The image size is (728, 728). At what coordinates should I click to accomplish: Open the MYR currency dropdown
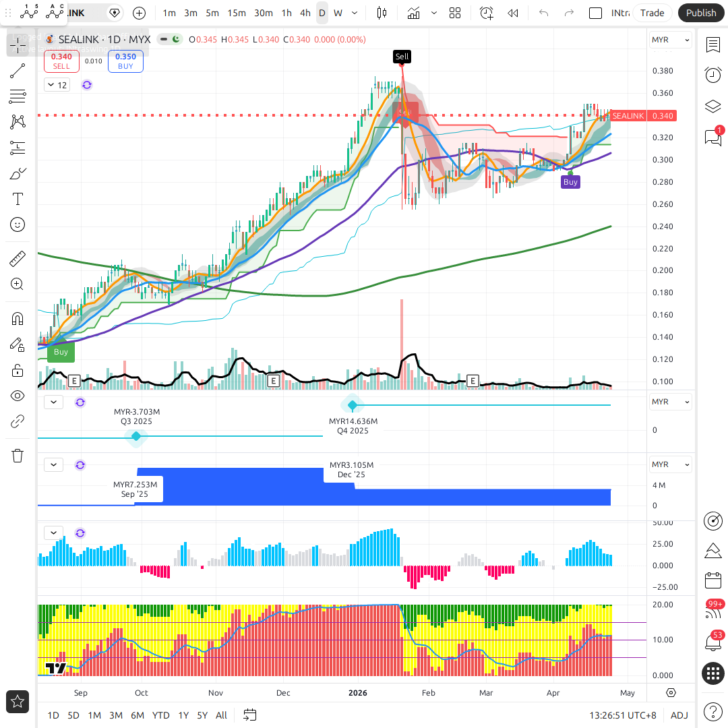tap(670, 40)
